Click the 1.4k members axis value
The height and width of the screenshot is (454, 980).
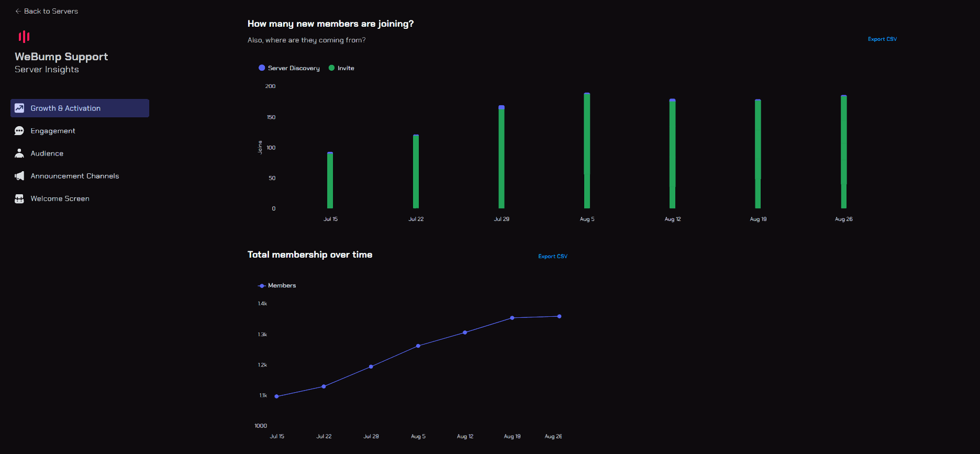tap(262, 304)
